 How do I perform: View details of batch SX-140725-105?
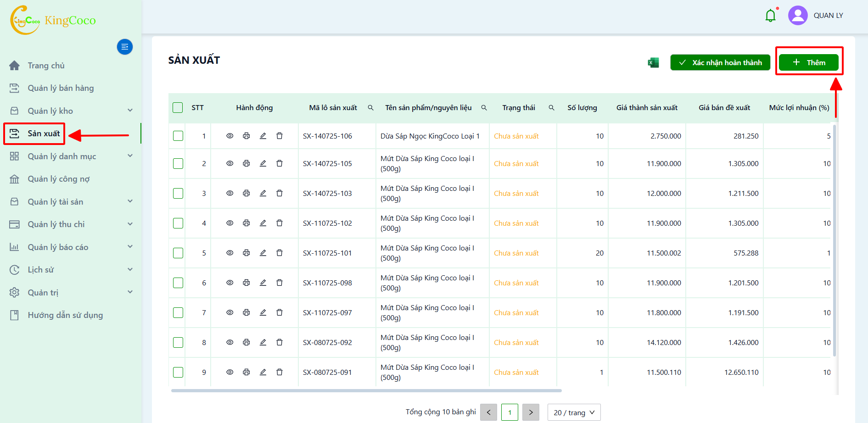coord(230,163)
